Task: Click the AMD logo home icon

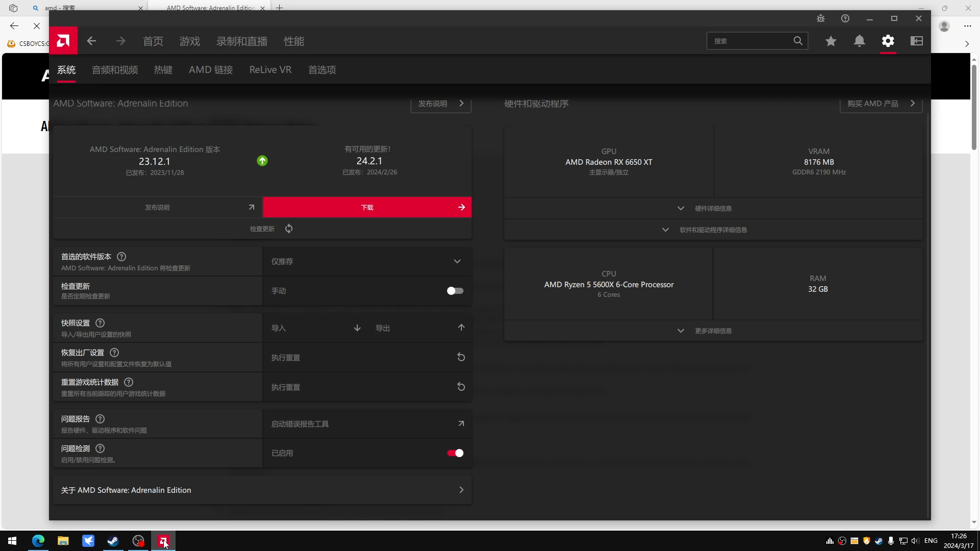Action: [x=63, y=41]
